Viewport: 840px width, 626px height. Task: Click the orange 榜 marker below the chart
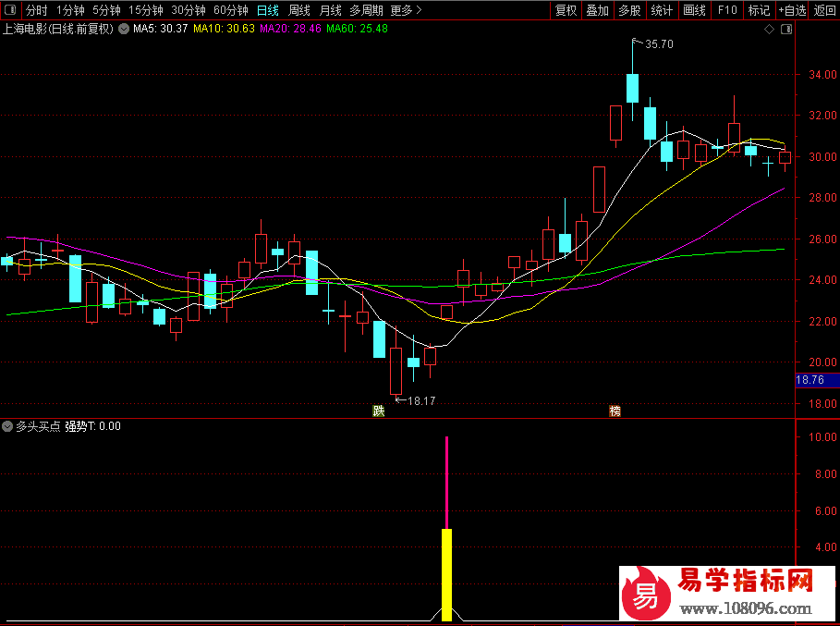(615, 411)
